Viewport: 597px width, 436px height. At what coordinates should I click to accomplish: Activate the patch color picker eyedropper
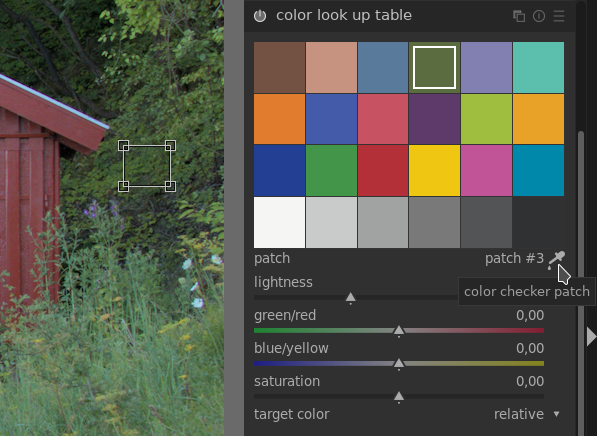(x=556, y=260)
